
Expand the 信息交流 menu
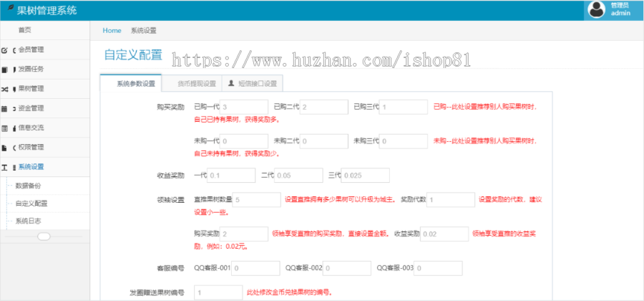click(45, 128)
